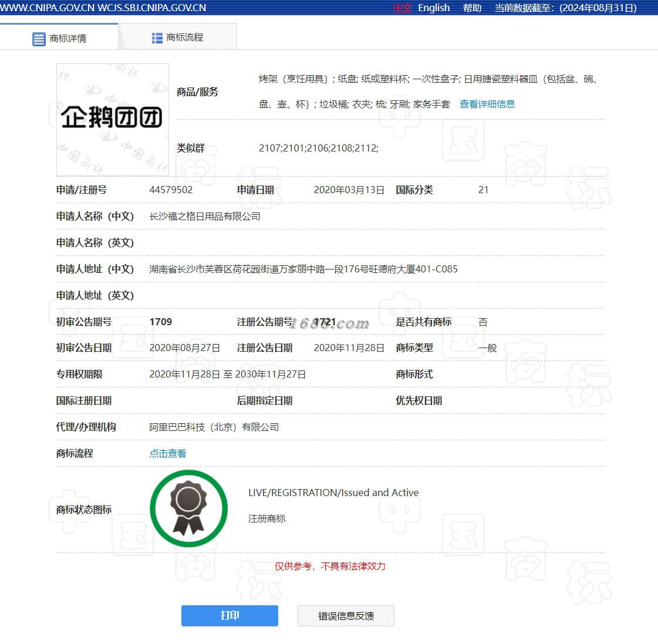Select applicant name 长沙福之格日用品有限公司
This screenshot has height=644, width=658.
[x=205, y=216]
